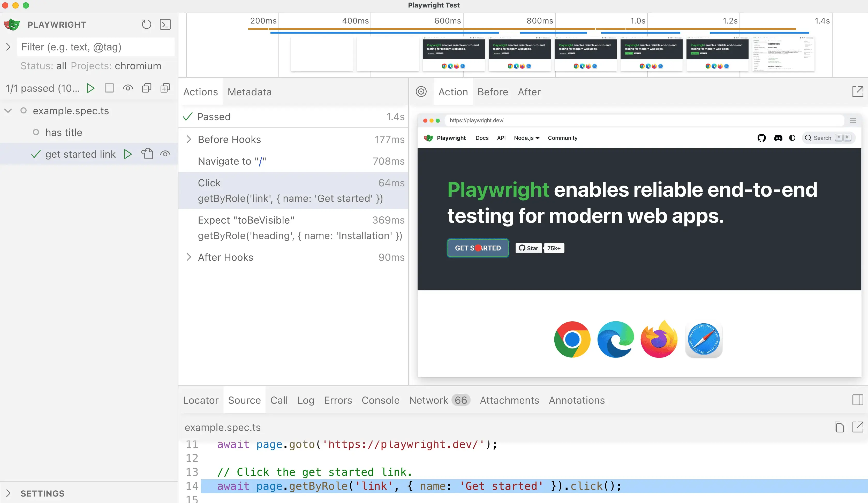Image resolution: width=868 pixels, height=503 pixels.
Task: Click the stop test run square icon
Action: (109, 88)
